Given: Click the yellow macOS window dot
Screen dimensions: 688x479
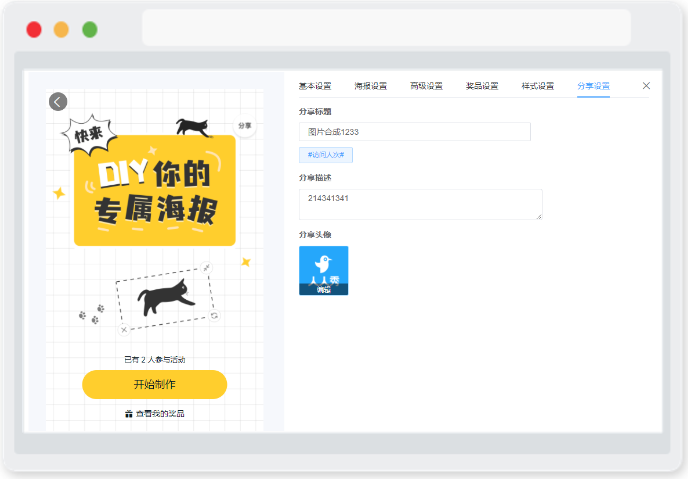Looking at the screenshot, I should [61, 30].
